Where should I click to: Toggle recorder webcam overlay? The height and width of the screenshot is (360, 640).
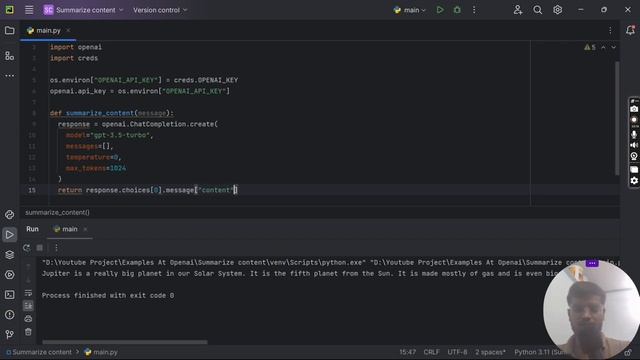(634, 156)
